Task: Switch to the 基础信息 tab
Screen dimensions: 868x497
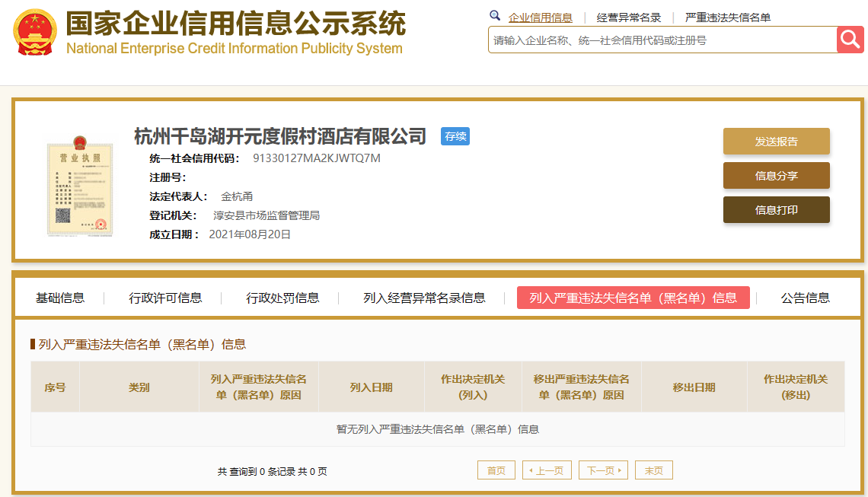Action: click(x=60, y=298)
